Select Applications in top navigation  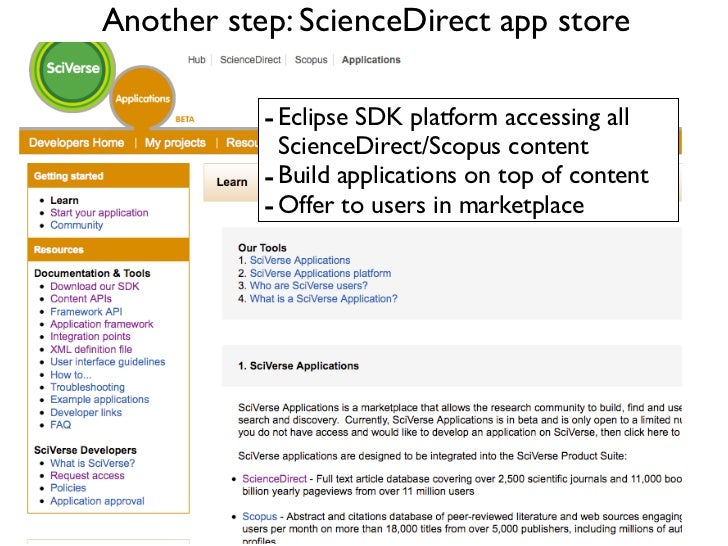pyautogui.click(x=371, y=60)
